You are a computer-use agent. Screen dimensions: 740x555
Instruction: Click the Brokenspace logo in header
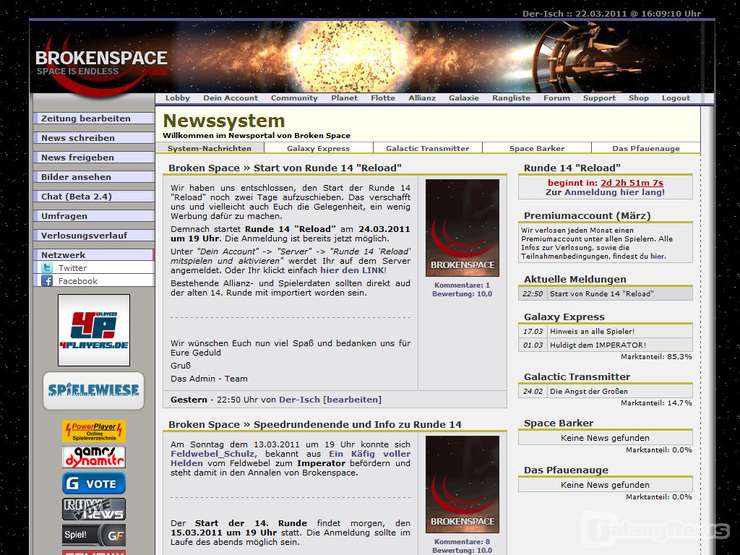point(101,63)
